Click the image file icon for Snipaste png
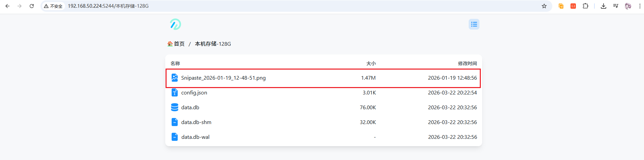 175,78
